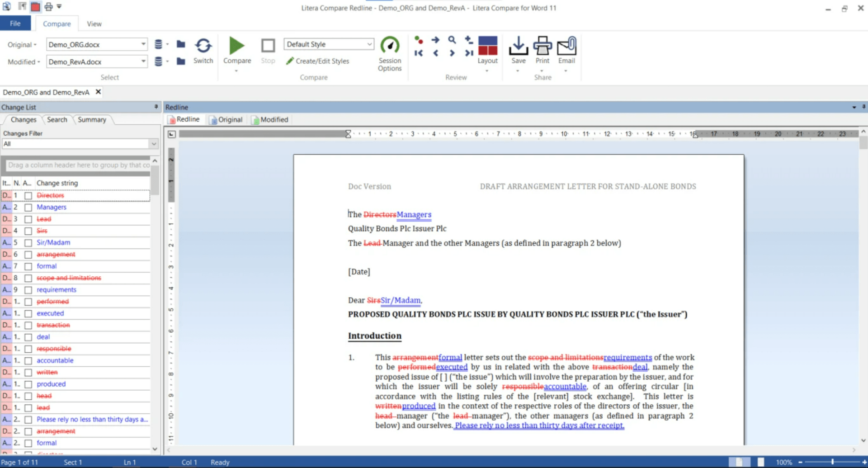Email the comparison result
The height and width of the screenshot is (468, 868).
(x=566, y=50)
